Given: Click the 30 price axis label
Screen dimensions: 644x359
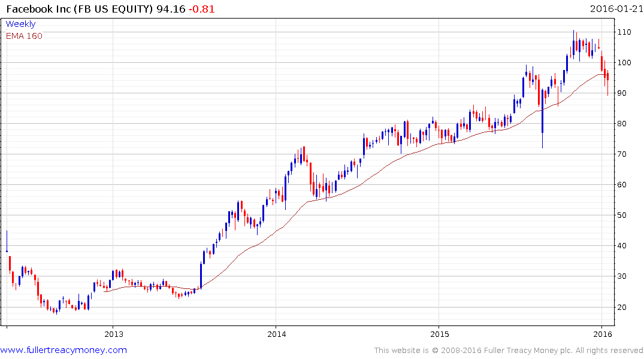Looking at the screenshot, I should (622, 276).
